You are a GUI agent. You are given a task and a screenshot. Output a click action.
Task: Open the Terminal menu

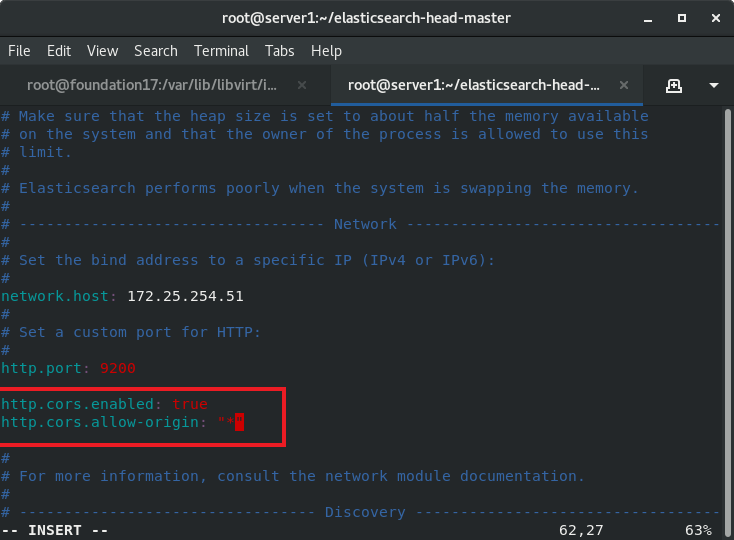[221, 51]
